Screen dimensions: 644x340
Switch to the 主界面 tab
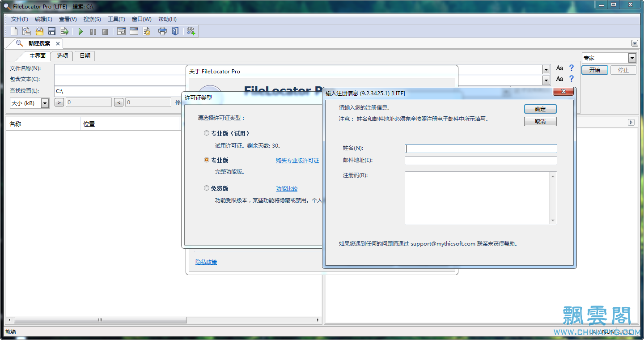38,56
